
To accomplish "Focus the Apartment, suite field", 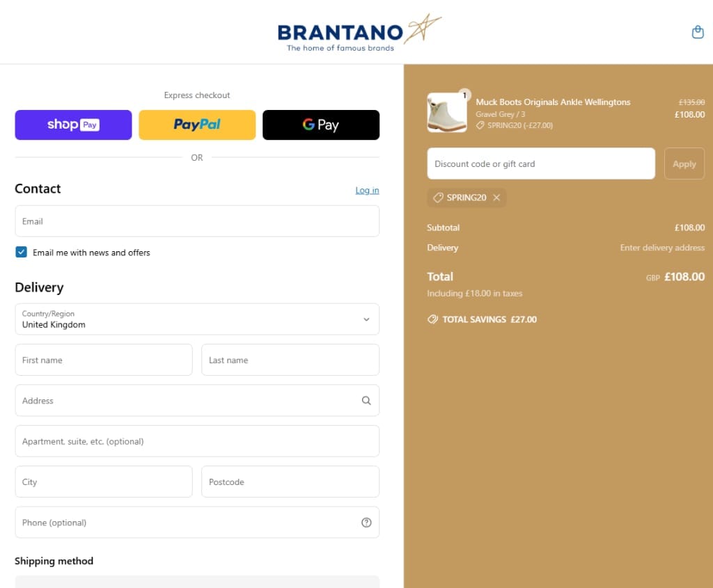I will (x=197, y=441).
